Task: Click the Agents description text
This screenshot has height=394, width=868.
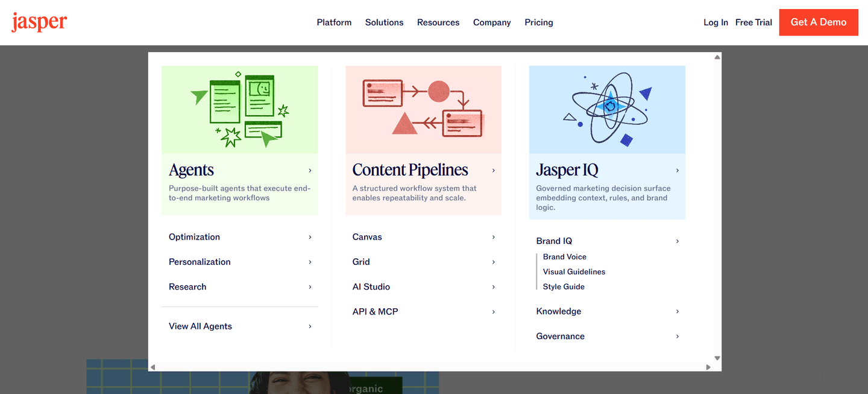Action: click(x=239, y=193)
